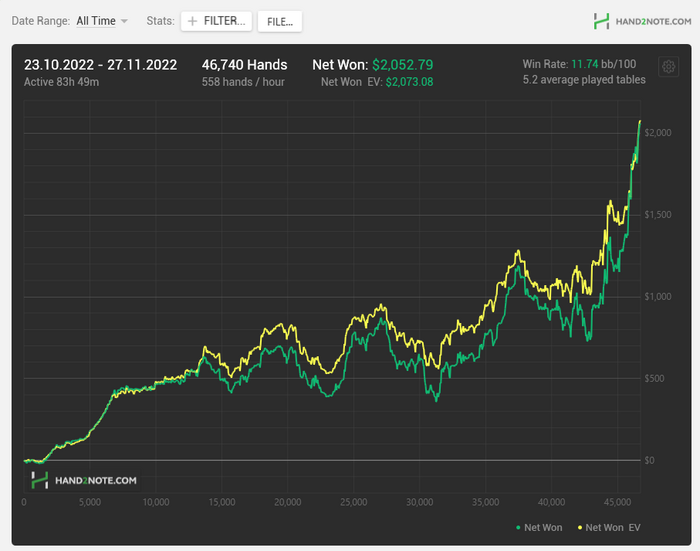
Task: Click the green Net Won legend dot
Action: [x=516, y=527]
